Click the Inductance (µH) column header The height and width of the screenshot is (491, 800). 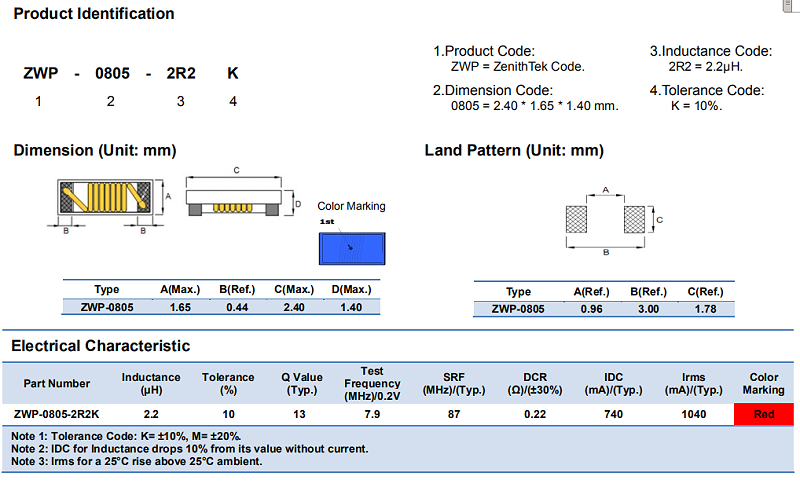click(x=151, y=384)
